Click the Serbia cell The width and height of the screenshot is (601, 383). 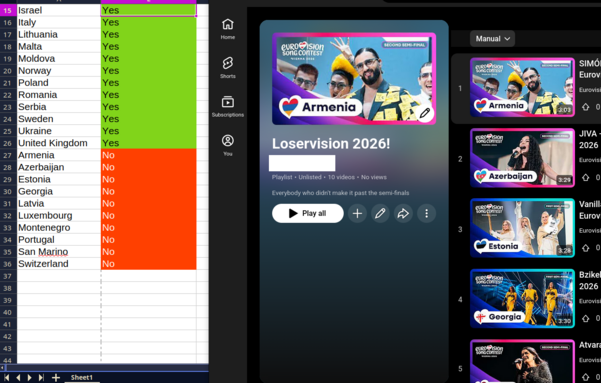pos(59,107)
